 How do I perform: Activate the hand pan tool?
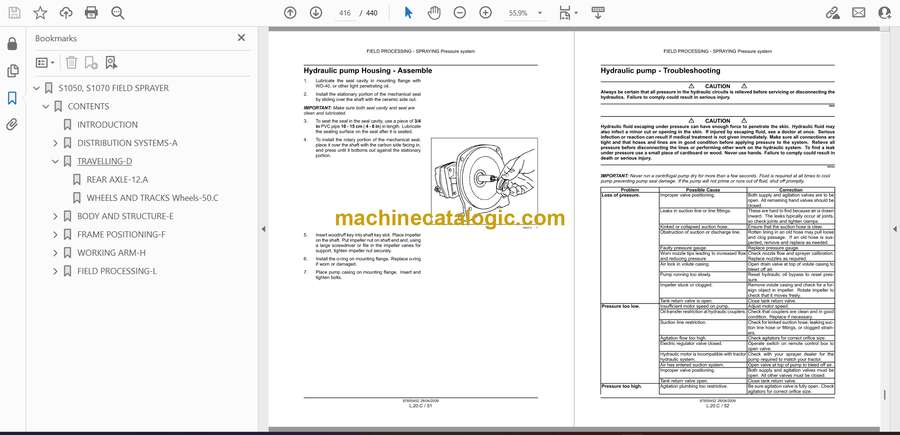tap(435, 13)
